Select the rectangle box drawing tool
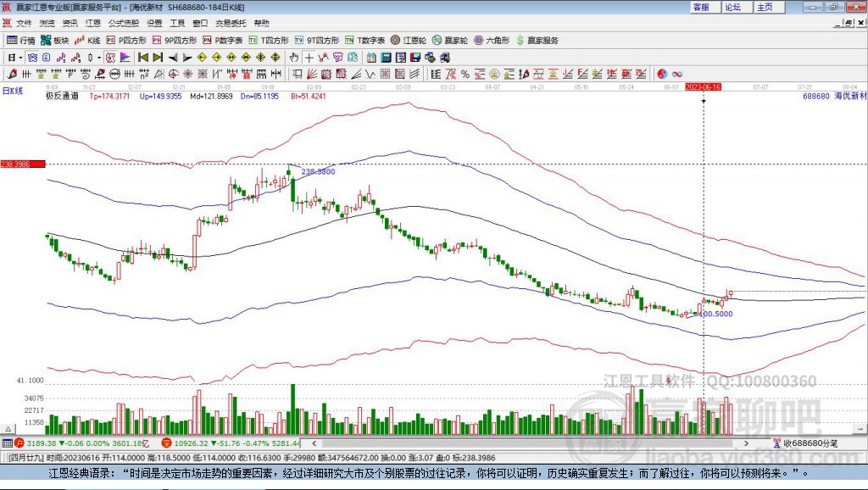The image size is (868, 490). point(298,74)
